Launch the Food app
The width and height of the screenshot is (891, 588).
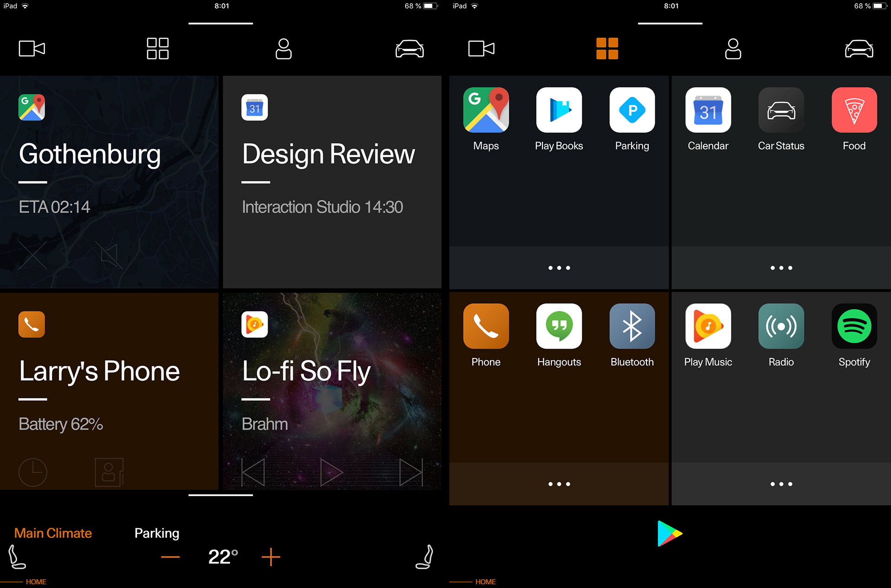pos(854,110)
